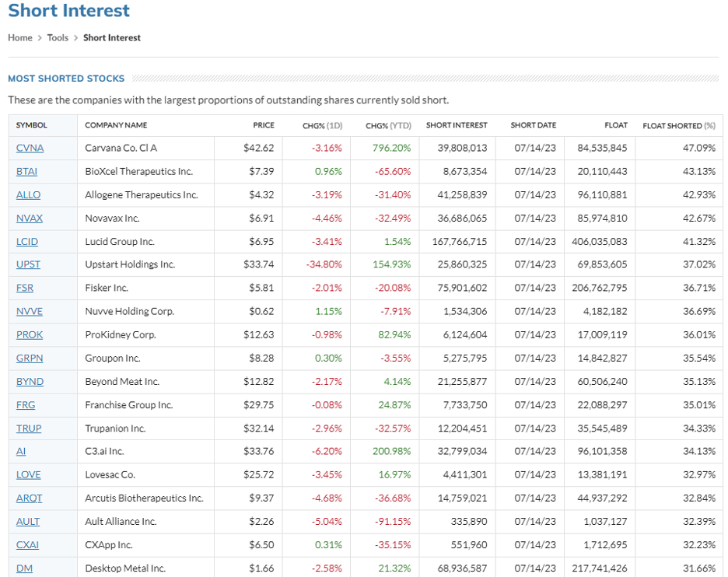Open the DM Desktop Metal link
The image size is (728, 577).
click(x=23, y=568)
